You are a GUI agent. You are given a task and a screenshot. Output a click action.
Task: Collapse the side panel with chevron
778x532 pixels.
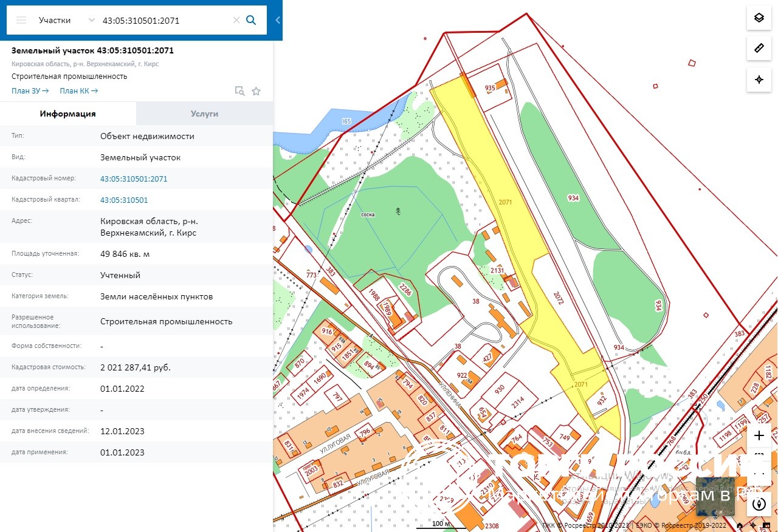click(x=278, y=20)
